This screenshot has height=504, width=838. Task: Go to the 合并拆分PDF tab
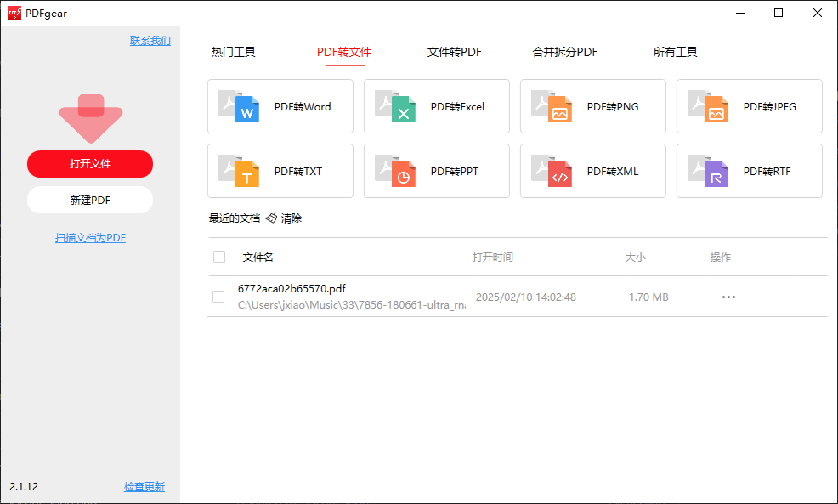pos(565,52)
